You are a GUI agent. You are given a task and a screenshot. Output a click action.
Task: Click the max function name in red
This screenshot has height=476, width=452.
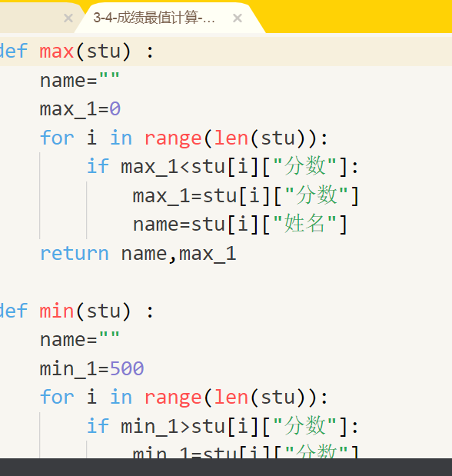(57, 52)
